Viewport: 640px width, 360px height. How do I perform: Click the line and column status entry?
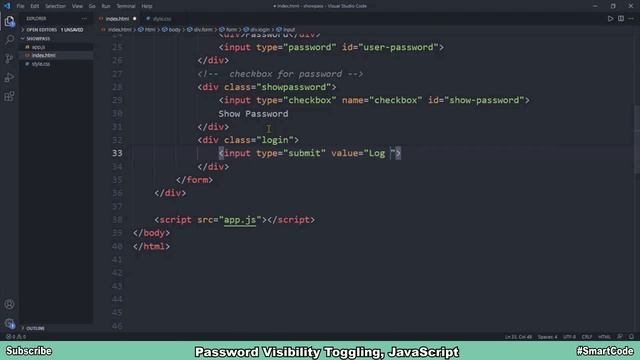click(x=518, y=337)
